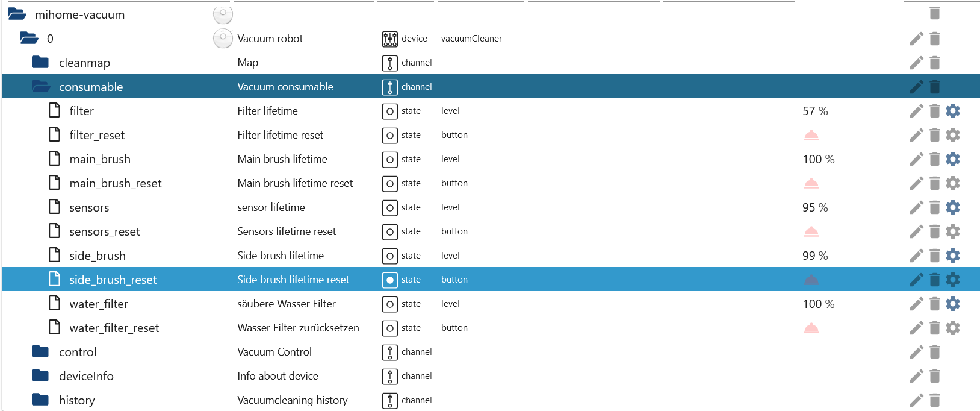Select the deviceInfo channel row
980x411 pixels.
click(86, 376)
